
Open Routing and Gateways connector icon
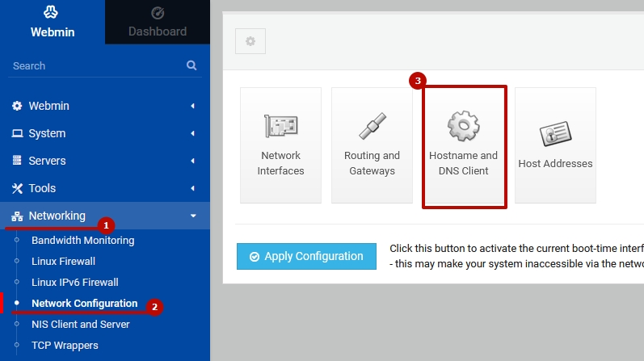tap(373, 126)
